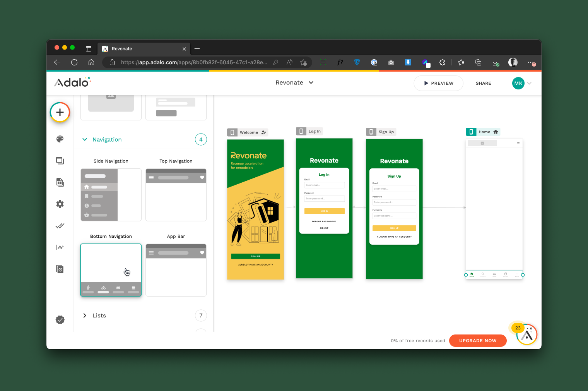588x391 pixels.
Task: Reload the browser page
Action: pos(74,62)
